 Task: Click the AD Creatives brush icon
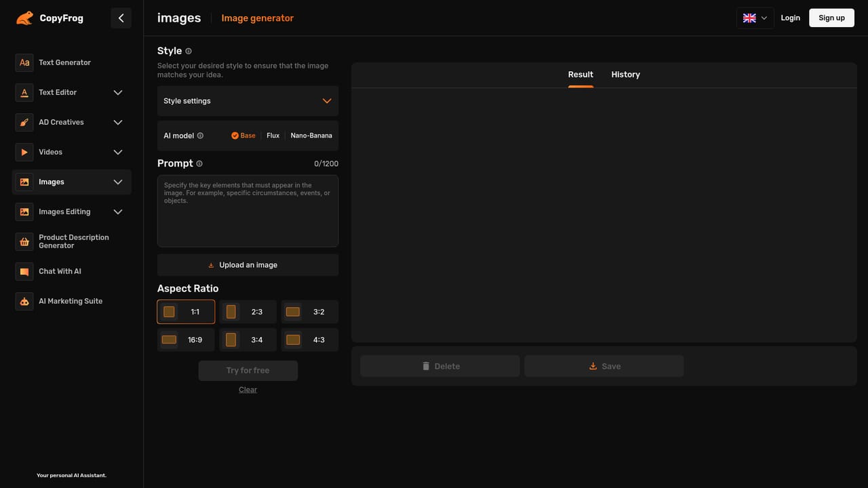pos(24,122)
